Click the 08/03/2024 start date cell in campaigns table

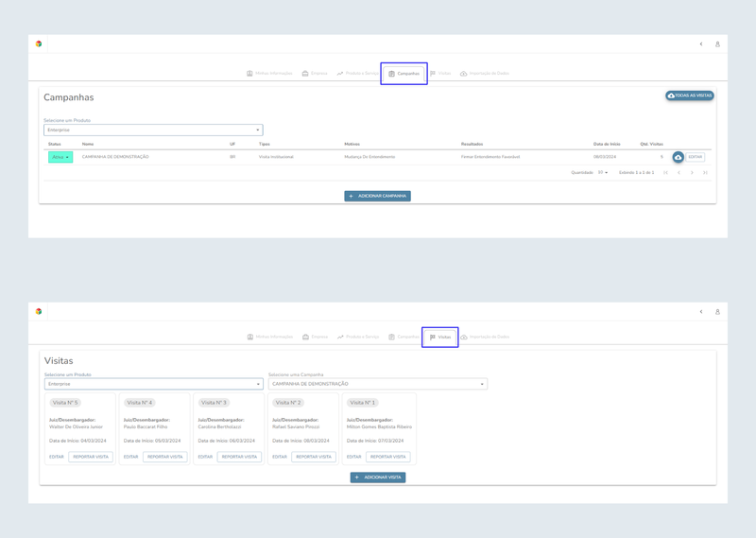click(605, 157)
